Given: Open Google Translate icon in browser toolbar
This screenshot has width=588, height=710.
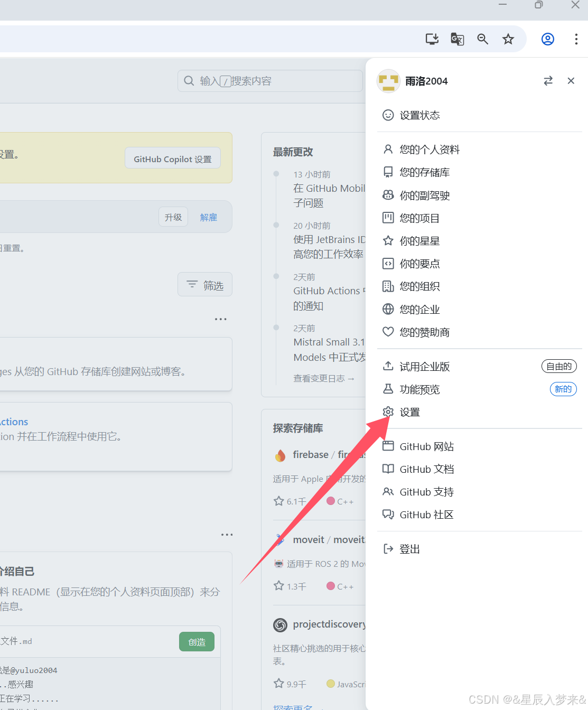Looking at the screenshot, I should click(x=457, y=39).
